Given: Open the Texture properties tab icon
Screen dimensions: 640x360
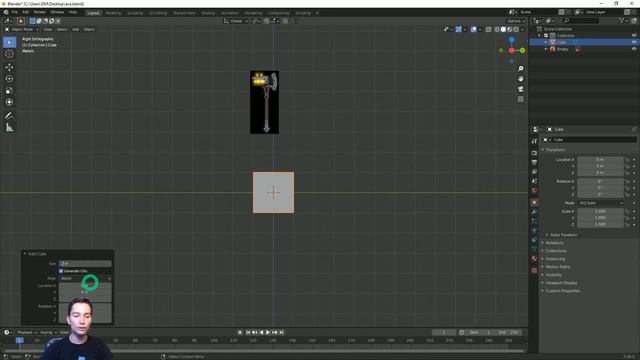Looking at the screenshot, I should 534,270.
